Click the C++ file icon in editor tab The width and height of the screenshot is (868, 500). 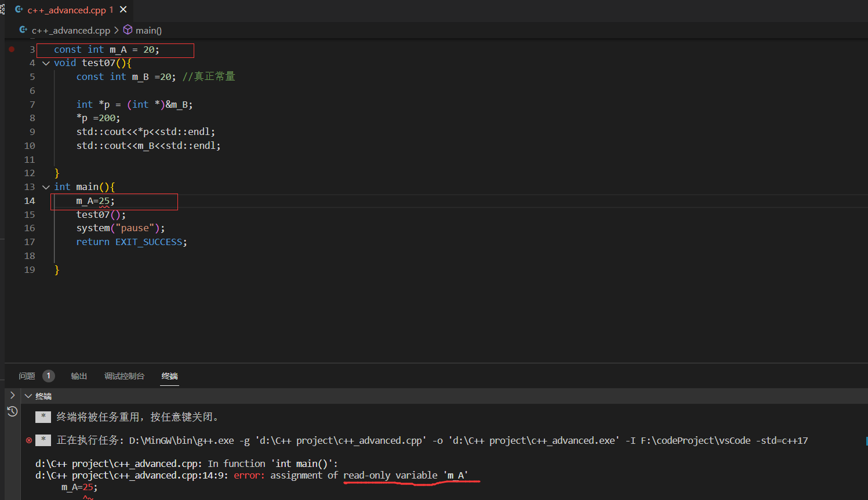click(x=19, y=10)
